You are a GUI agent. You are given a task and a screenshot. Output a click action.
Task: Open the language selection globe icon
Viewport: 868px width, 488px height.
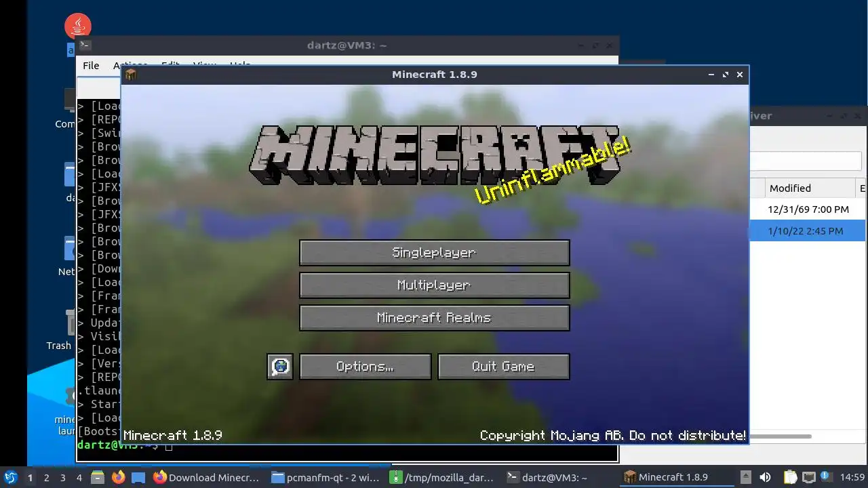[280, 367]
